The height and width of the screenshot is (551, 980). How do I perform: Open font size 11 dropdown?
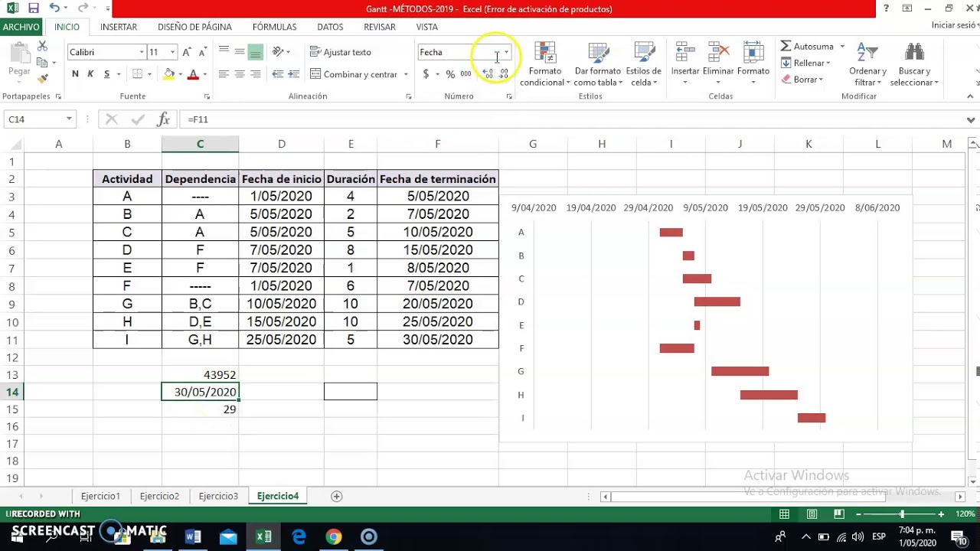pos(172,52)
